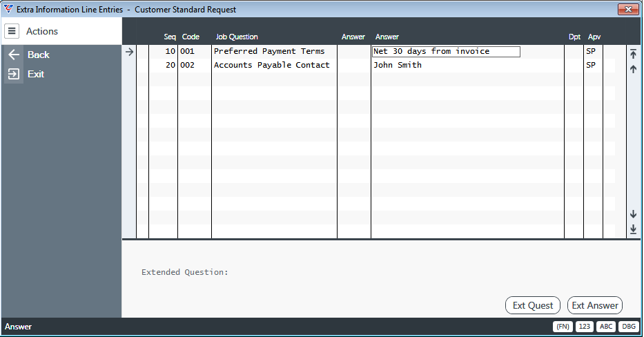Select 'Preferred Payment Terms' question

269,51
